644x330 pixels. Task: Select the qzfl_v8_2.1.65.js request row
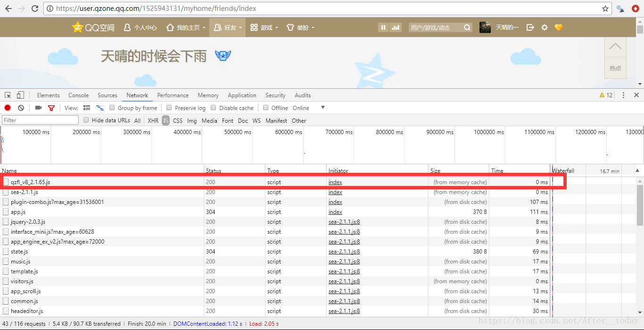coord(275,182)
